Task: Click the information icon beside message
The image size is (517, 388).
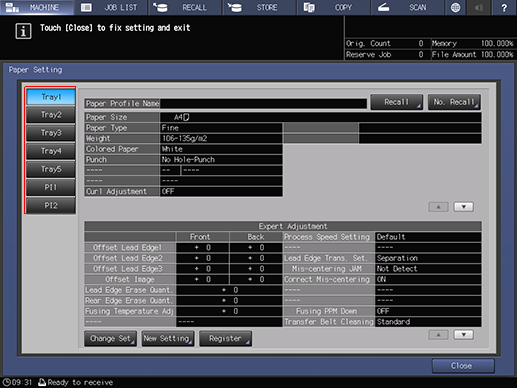Action: point(23,31)
